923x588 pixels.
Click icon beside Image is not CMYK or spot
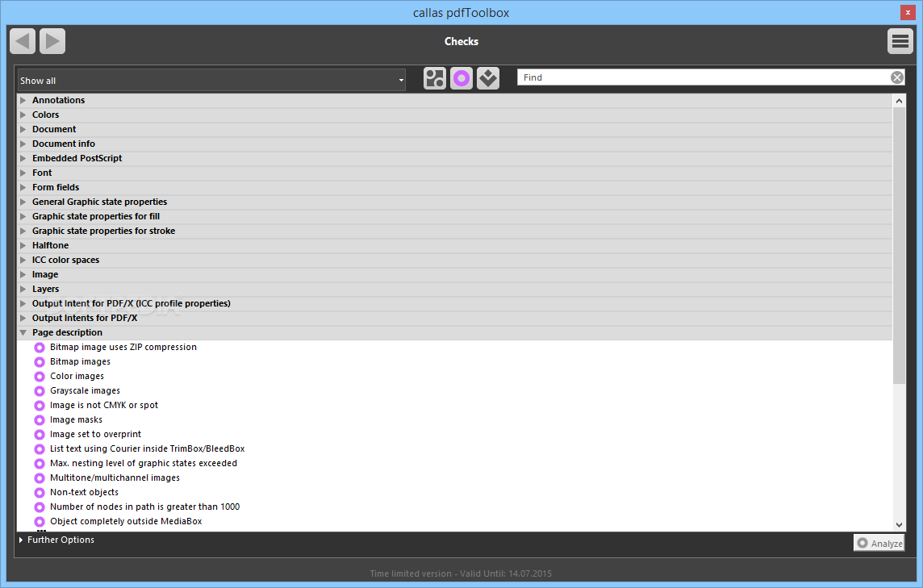pyautogui.click(x=40, y=406)
